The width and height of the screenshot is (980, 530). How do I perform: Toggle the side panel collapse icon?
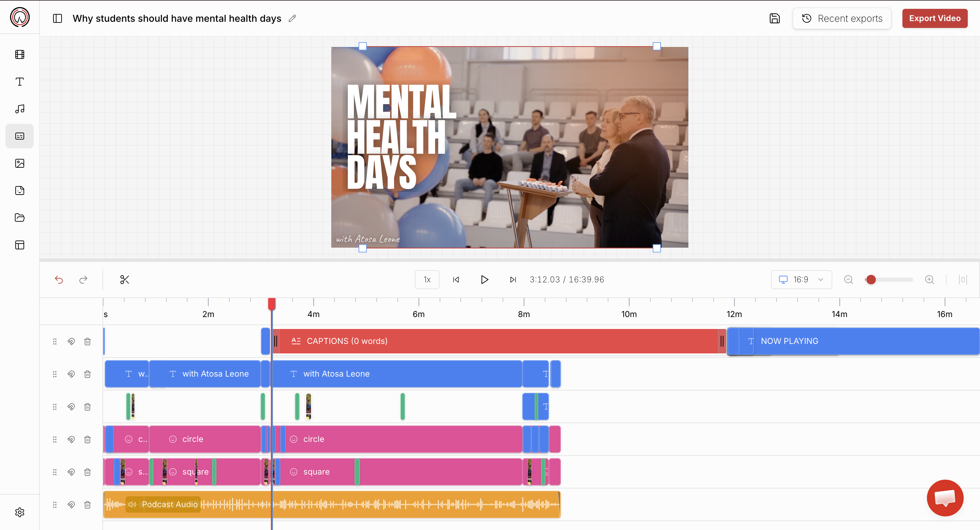(x=58, y=18)
